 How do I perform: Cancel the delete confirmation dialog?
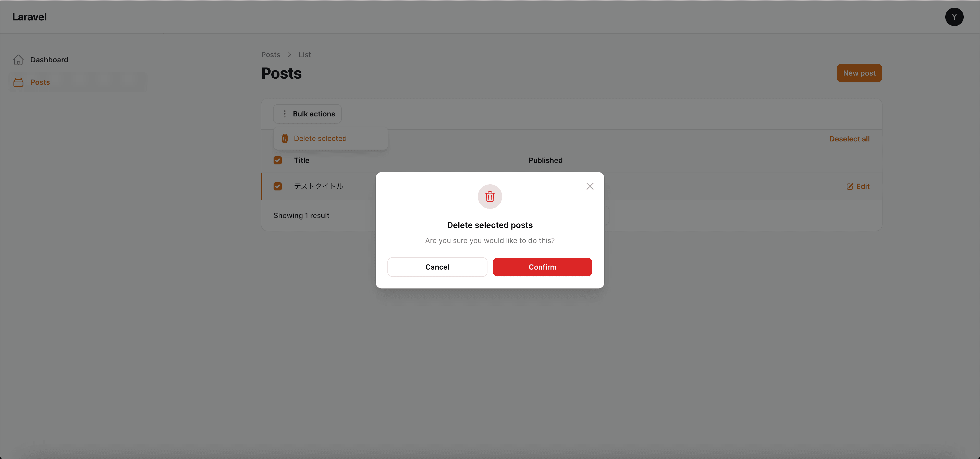click(437, 267)
